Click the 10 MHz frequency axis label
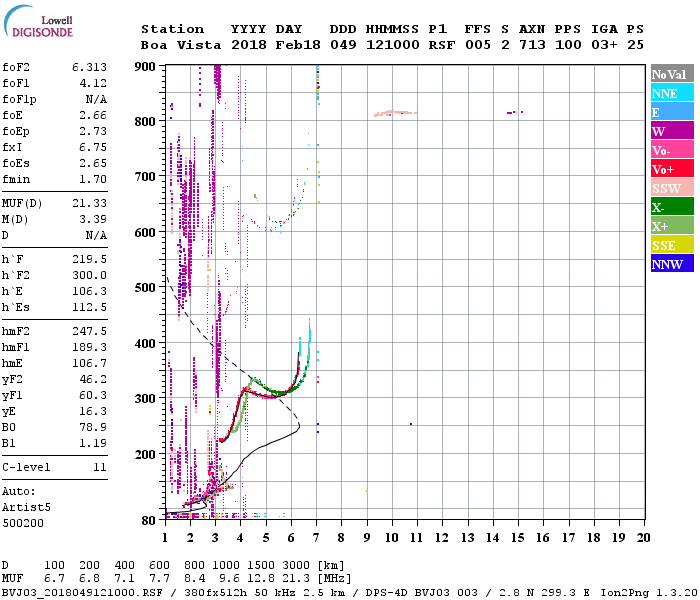The height and width of the screenshot is (600, 700). 392,538
